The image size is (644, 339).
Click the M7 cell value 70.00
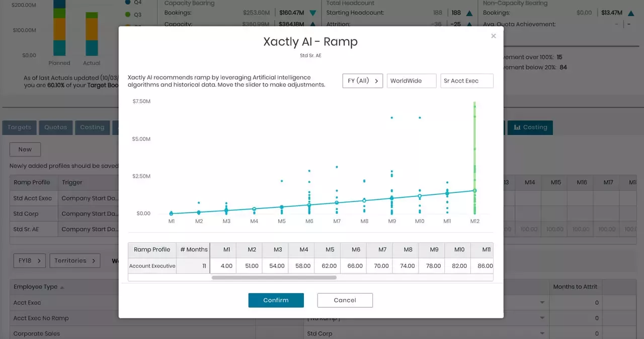coord(380,266)
